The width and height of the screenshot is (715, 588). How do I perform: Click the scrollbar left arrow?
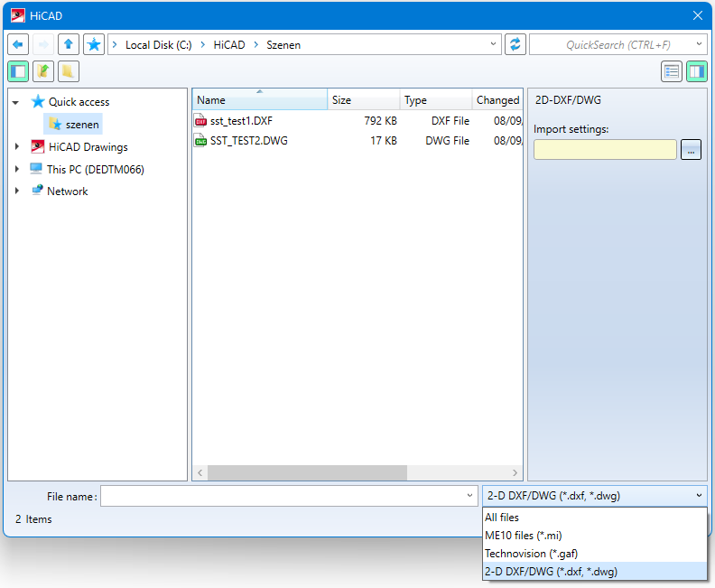tap(200, 472)
